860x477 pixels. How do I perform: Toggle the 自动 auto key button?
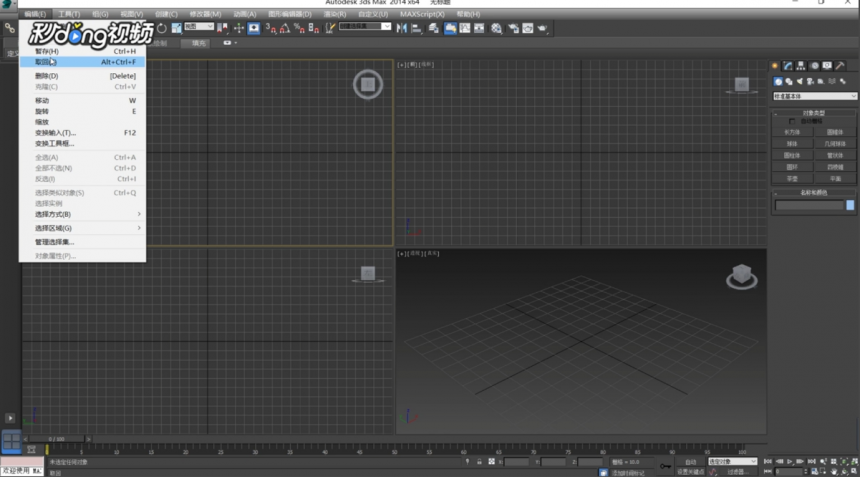690,462
